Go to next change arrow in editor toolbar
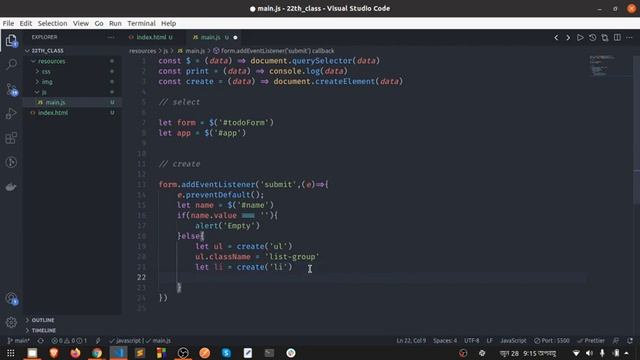 [x=568, y=38]
